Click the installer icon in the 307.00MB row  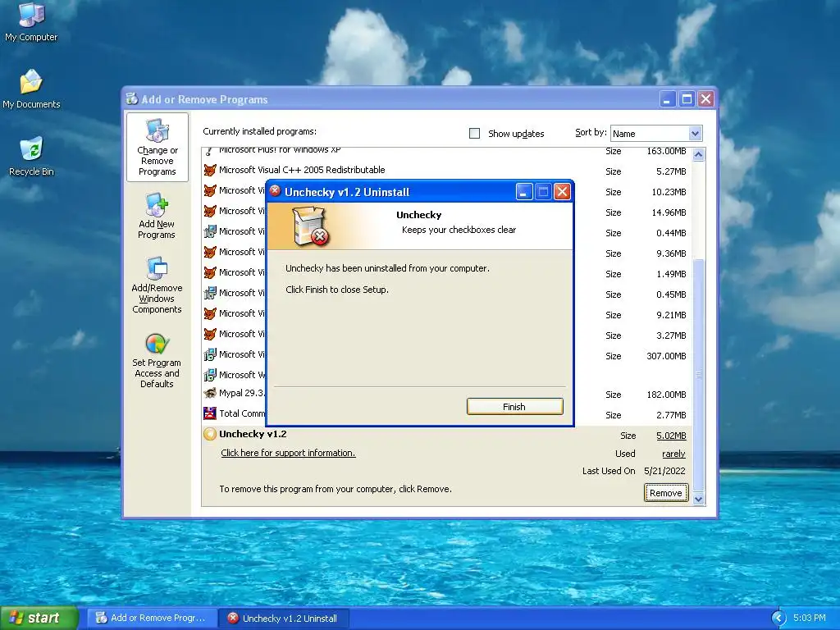210,354
